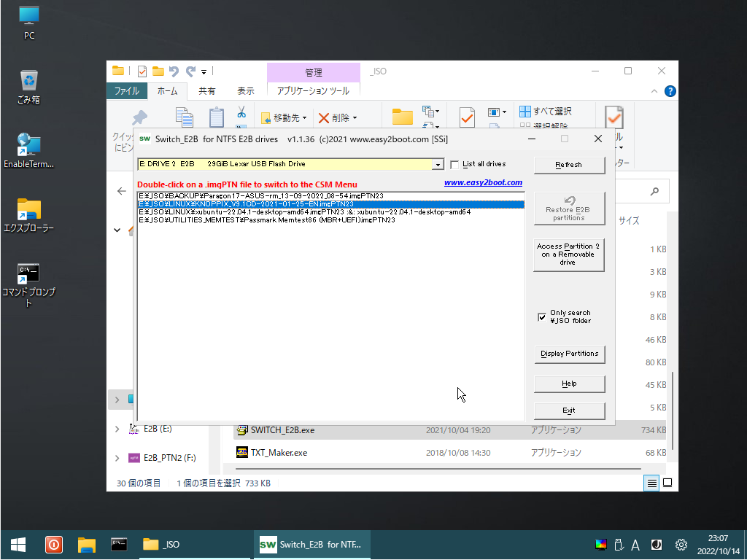Screen dimensions: 747x560
Task: Click the properties checkmark icon in ribbon
Action: pos(468,117)
